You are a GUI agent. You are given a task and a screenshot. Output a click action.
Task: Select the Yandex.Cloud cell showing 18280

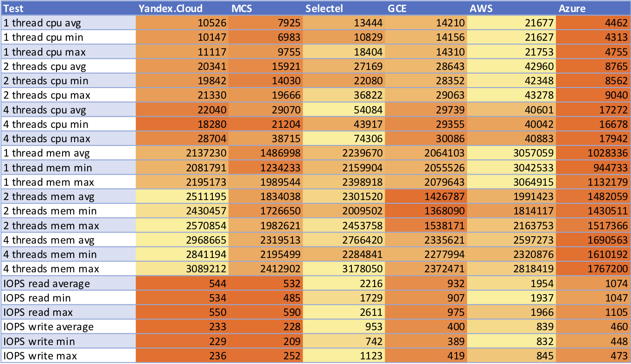182,124
